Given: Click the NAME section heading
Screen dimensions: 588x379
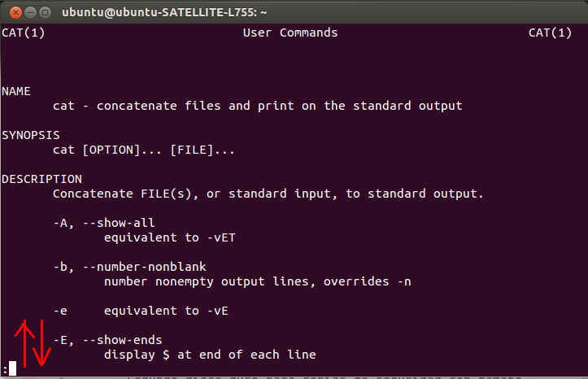Looking at the screenshot, I should point(16,91).
